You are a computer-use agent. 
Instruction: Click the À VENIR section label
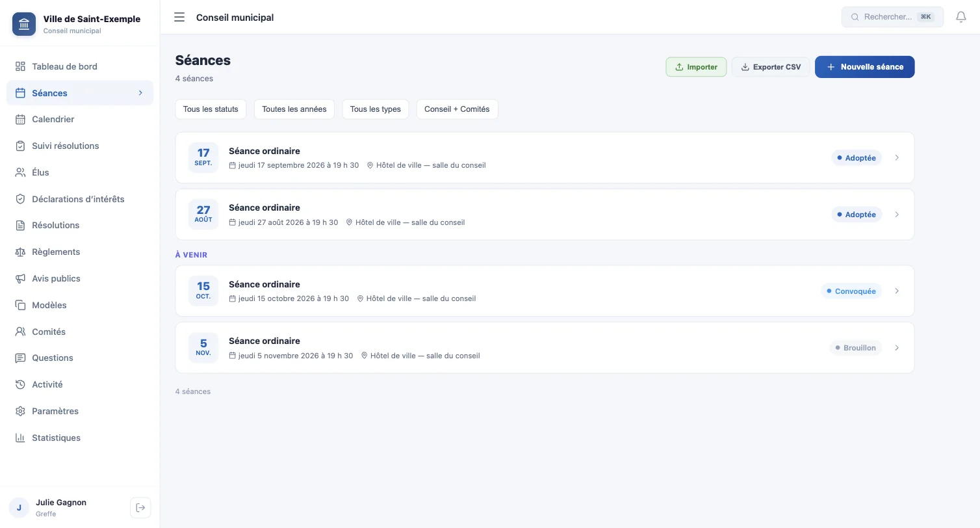pyautogui.click(x=191, y=255)
